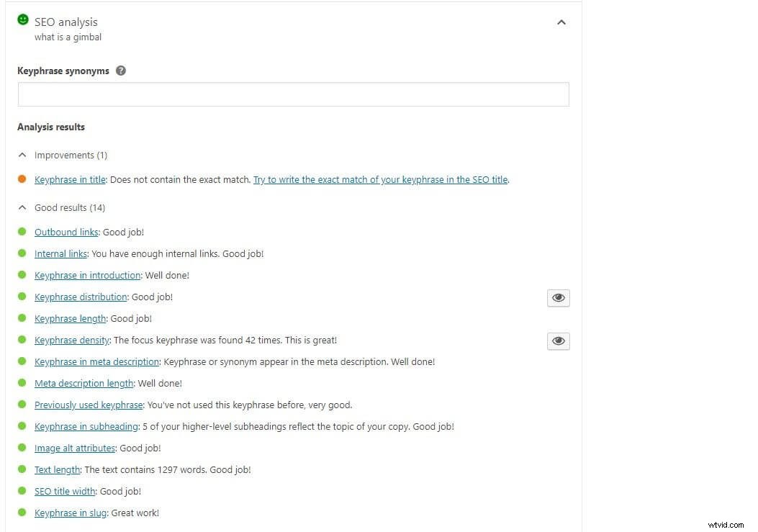
Task: Open the Keyphrase synonyms help icon
Action: click(121, 71)
